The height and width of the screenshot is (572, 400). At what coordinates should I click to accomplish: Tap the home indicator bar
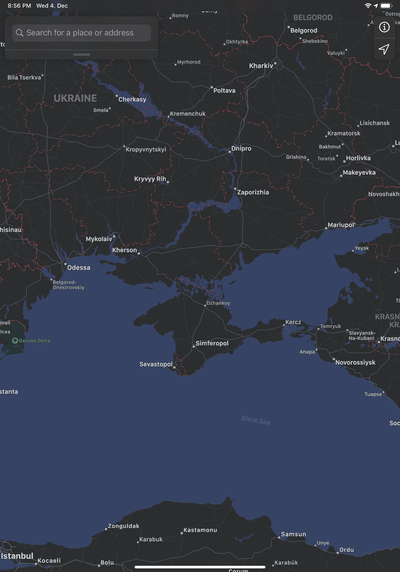tap(200, 567)
